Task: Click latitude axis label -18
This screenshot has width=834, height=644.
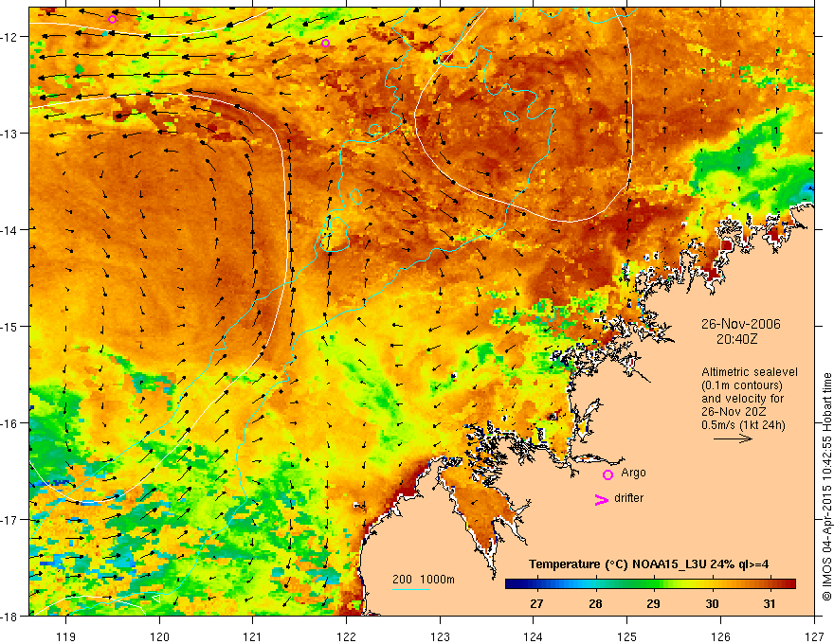Action: [x=9, y=616]
